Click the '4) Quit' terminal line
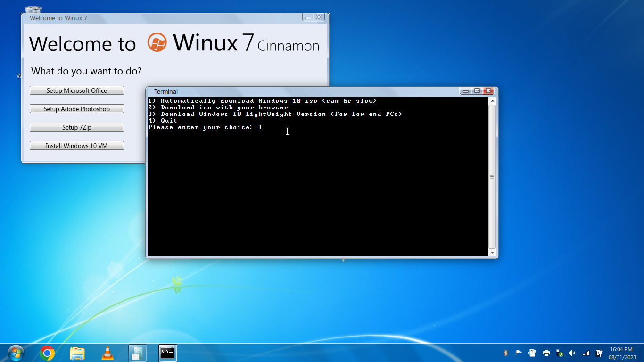 (x=163, y=121)
